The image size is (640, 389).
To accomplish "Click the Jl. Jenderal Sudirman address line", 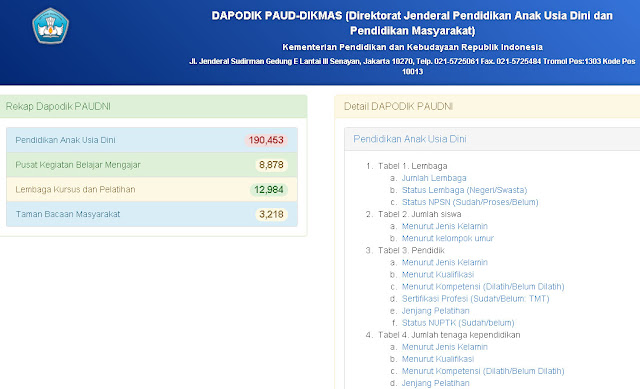I will 412,67.
